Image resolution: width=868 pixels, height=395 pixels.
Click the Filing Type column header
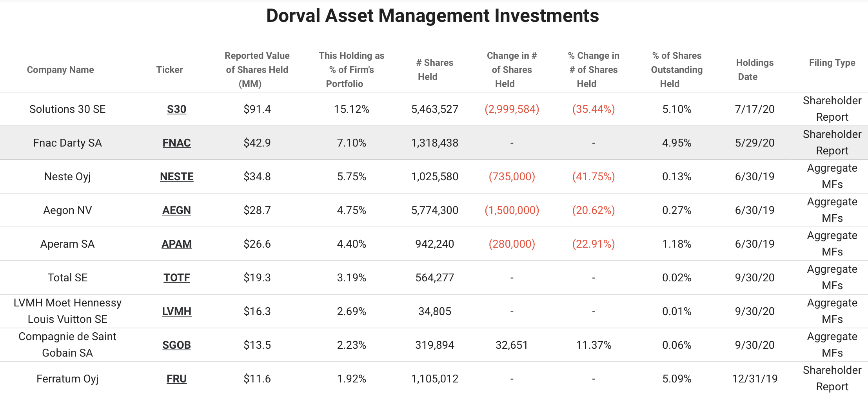(832, 63)
